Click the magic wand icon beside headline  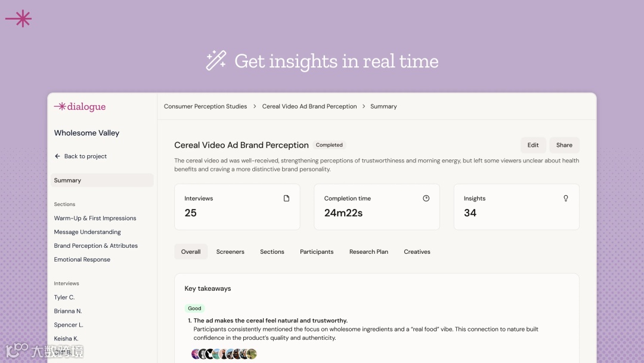coord(216,60)
